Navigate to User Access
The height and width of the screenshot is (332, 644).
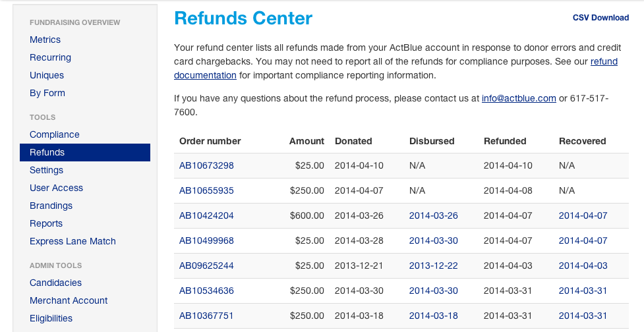pyautogui.click(x=56, y=188)
